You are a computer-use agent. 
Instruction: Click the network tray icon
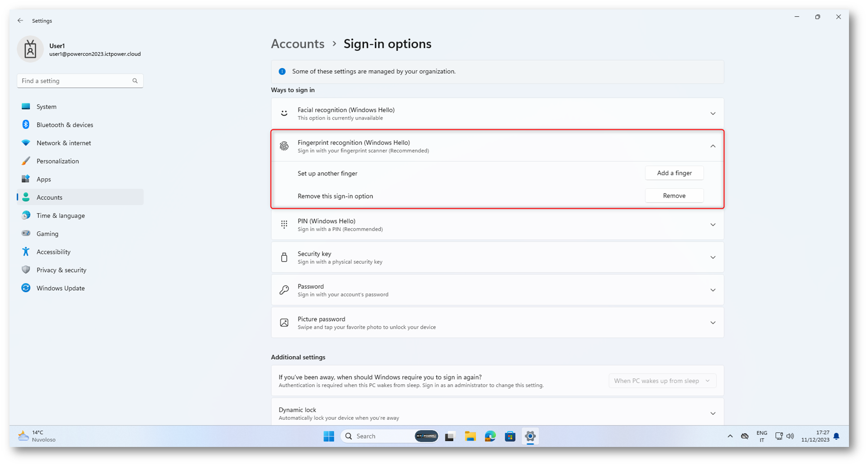click(x=779, y=436)
